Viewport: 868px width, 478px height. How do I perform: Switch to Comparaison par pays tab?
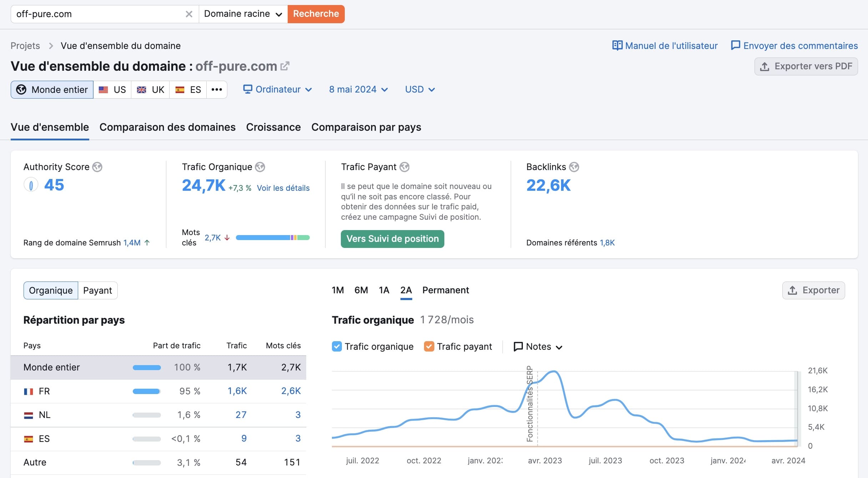coord(366,127)
